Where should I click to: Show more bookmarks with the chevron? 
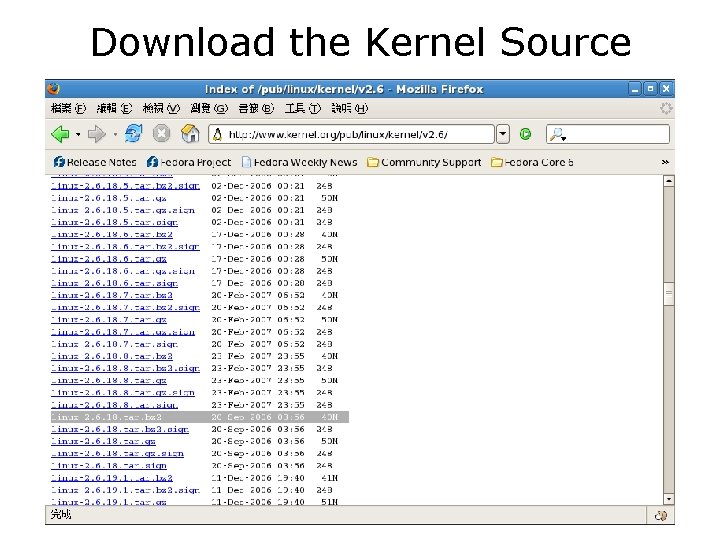(665, 162)
